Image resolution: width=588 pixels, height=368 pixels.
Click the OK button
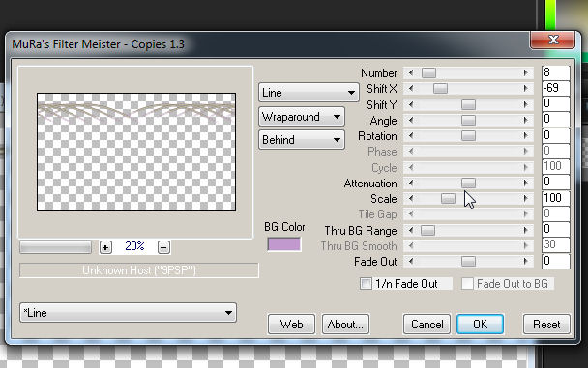click(480, 325)
